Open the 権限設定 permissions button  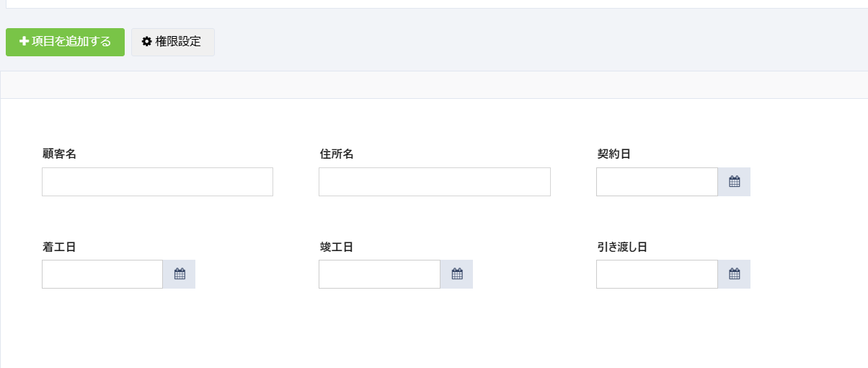pyautogui.click(x=173, y=42)
